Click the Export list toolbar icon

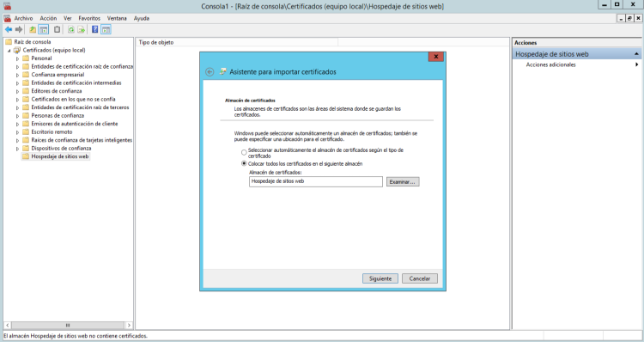[82, 29]
